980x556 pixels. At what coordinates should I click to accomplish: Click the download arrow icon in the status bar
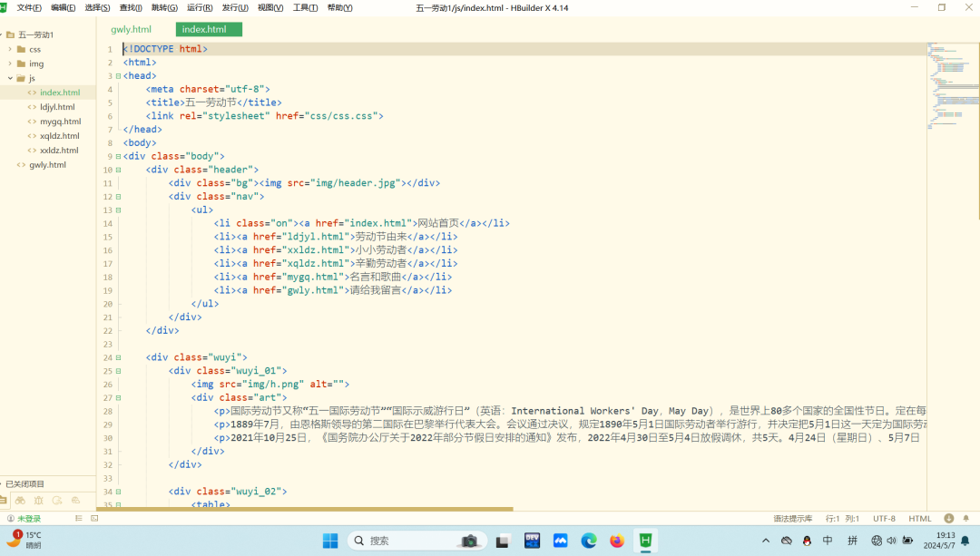pos(949,519)
